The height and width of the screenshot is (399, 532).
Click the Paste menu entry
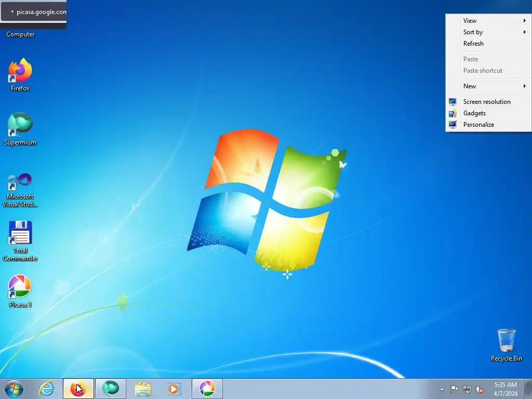tap(488, 59)
